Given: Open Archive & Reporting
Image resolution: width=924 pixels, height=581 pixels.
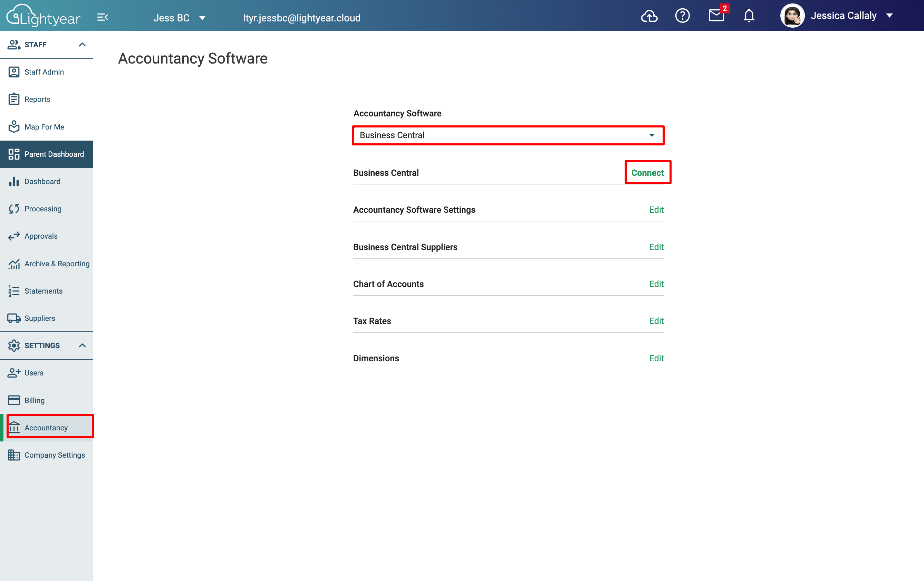Looking at the screenshot, I should pyautogui.click(x=46, y=264).
